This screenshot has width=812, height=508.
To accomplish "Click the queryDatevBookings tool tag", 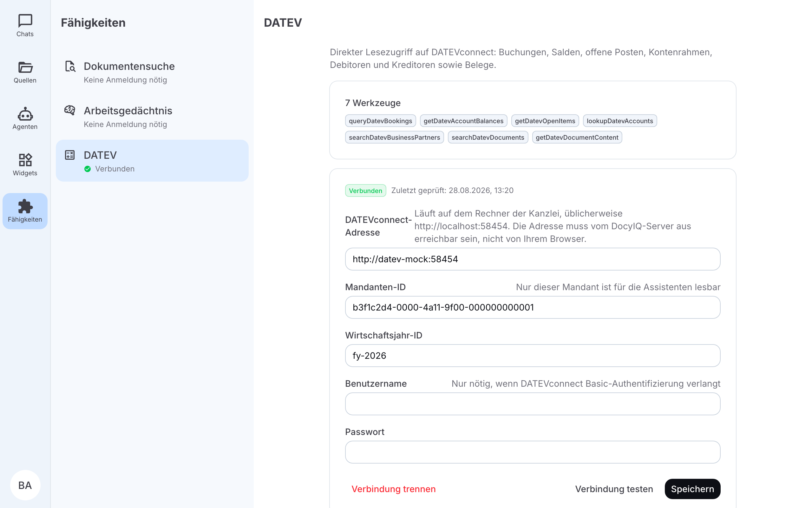I will [380, 121].
